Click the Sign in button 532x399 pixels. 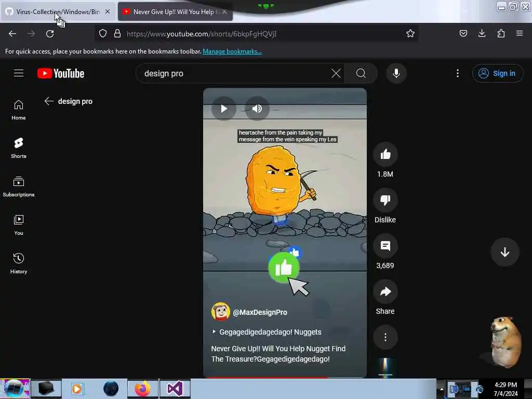497,73
